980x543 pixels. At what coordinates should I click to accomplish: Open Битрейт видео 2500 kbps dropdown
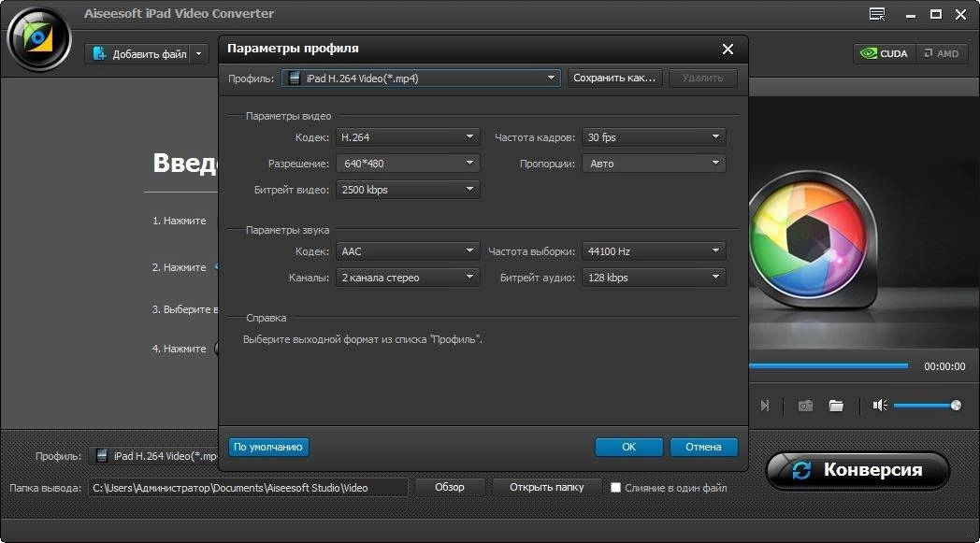pyautogui.click(x=408, y=190)
